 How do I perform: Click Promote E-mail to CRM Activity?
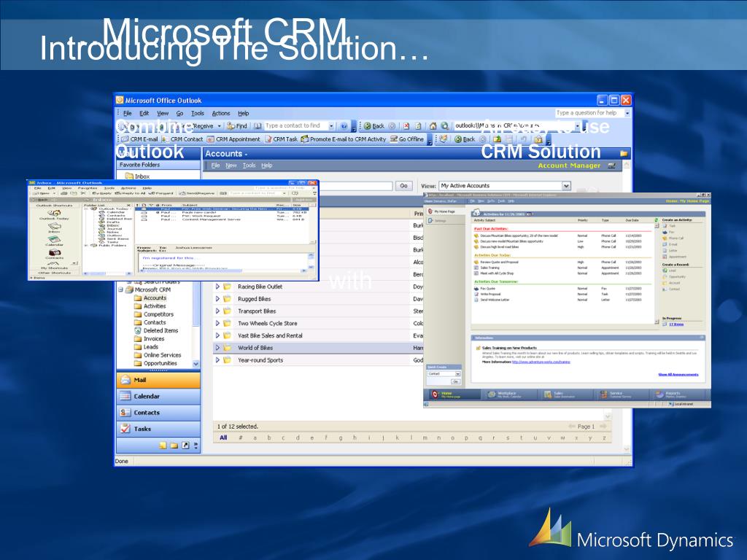tap(344, 139)
